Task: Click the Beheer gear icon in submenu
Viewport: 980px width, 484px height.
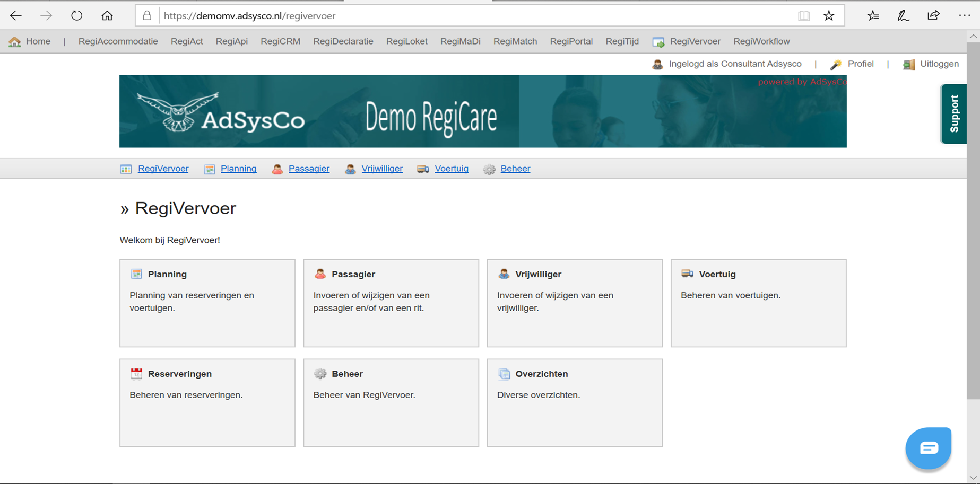Action: click(489, 169)
